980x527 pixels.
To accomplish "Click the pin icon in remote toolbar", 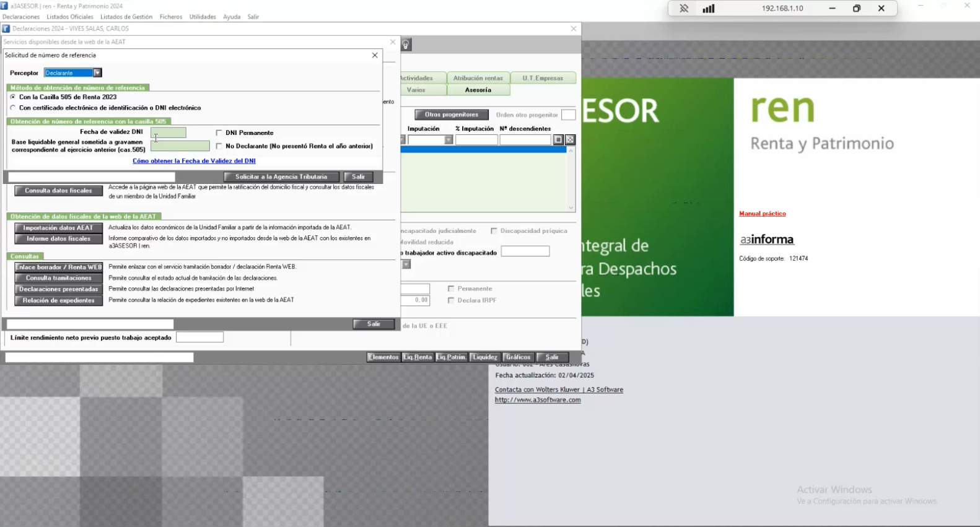I will click(x=684, y=9).
